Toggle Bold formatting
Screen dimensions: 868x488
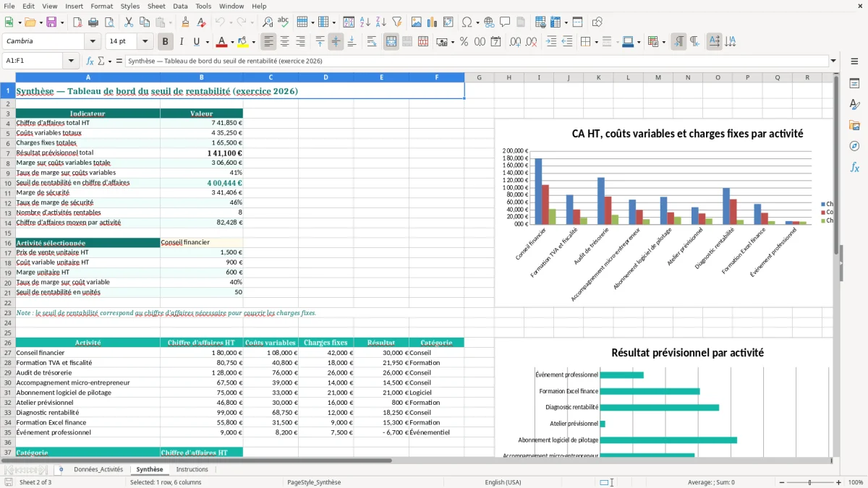click(x=166, y=42)
